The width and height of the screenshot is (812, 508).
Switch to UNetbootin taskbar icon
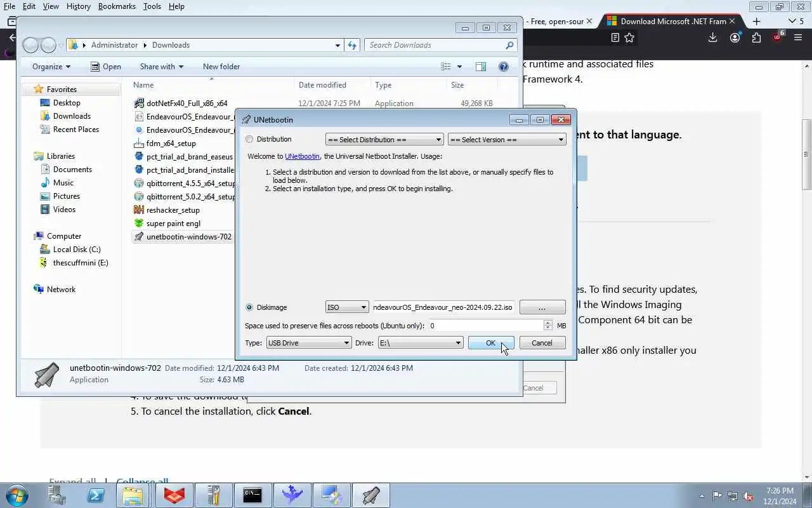[x=371, y=495]
